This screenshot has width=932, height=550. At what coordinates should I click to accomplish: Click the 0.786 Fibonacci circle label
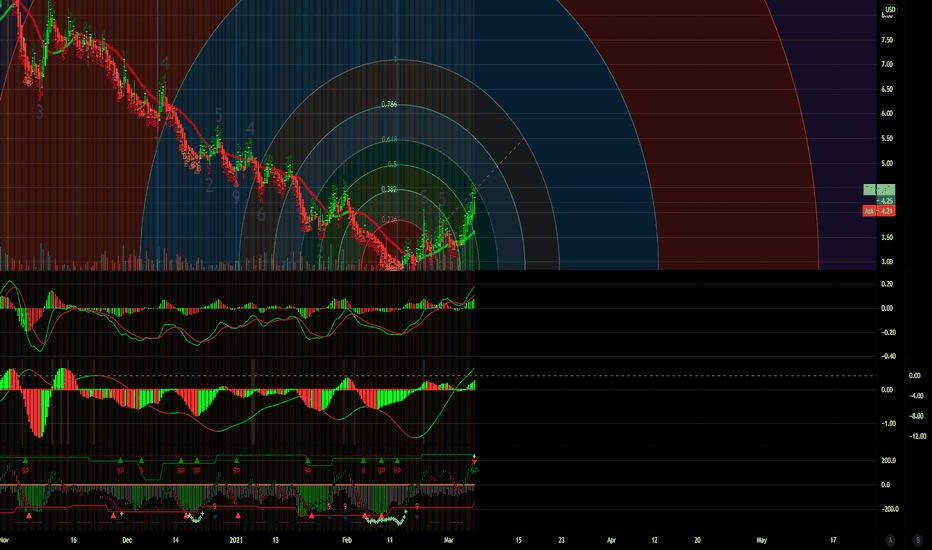pyautogui.click(x=389, y=105)
